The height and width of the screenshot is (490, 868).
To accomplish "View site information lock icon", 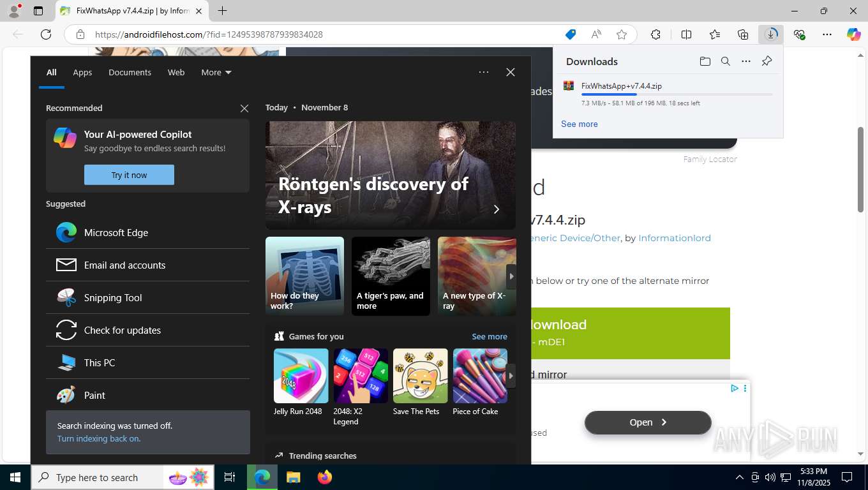I will click(x=80, y=34).
